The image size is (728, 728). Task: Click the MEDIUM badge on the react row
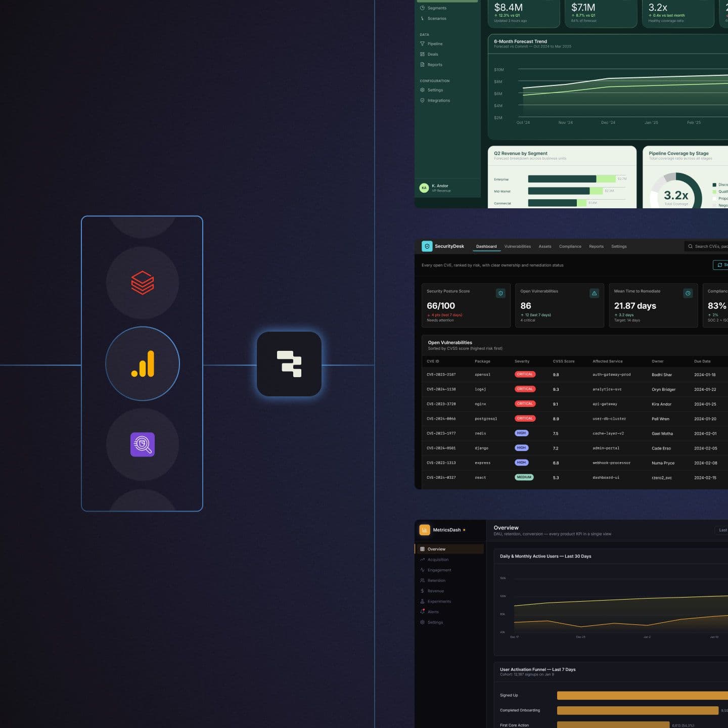tap(524, 477)
